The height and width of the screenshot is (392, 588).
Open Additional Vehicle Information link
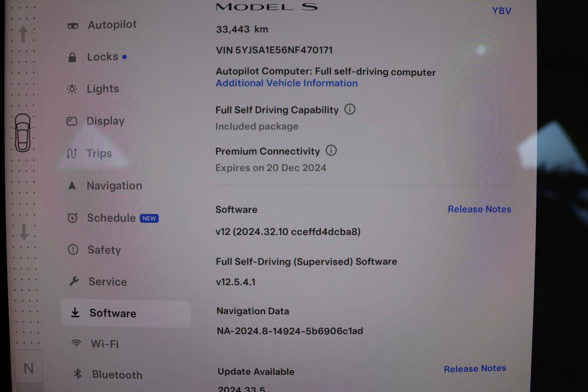coord(287,83)
